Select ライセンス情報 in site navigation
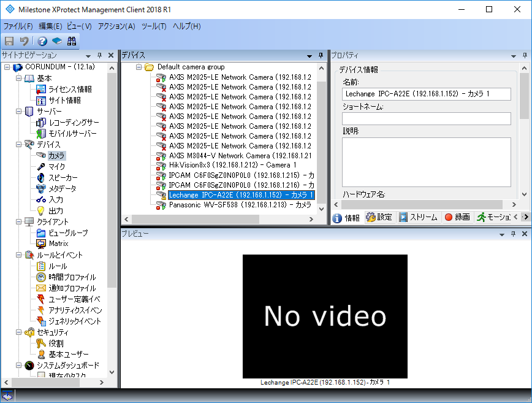The height and width of the screenshot is (403, 532). (x=70, y=90)
